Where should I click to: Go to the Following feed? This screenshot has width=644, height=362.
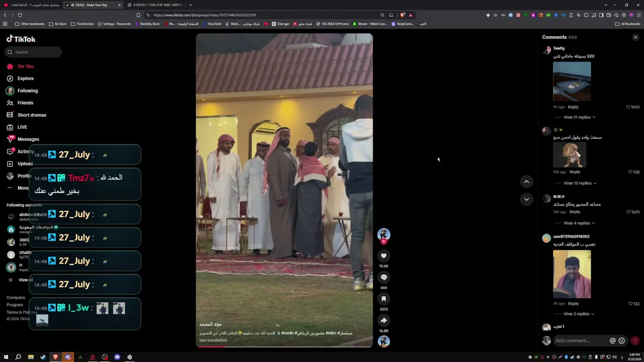(x=22, y=90)
